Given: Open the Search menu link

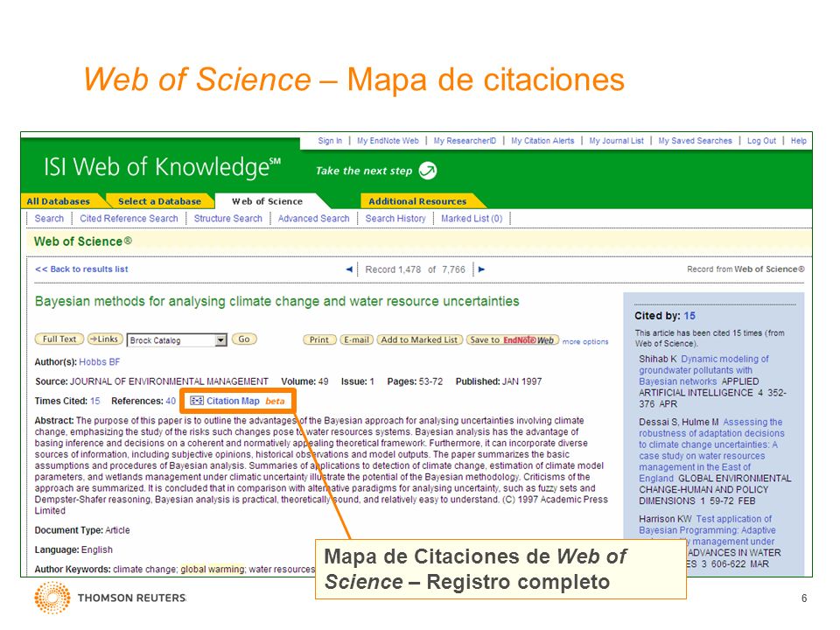Looking at the screenshot, I should click(x=49, y=219).
